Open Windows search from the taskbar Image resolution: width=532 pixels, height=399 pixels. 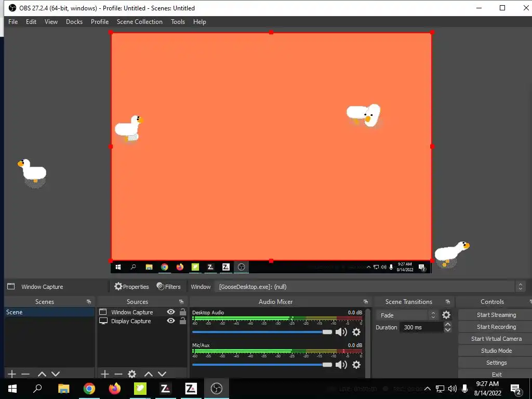point(37,389)
